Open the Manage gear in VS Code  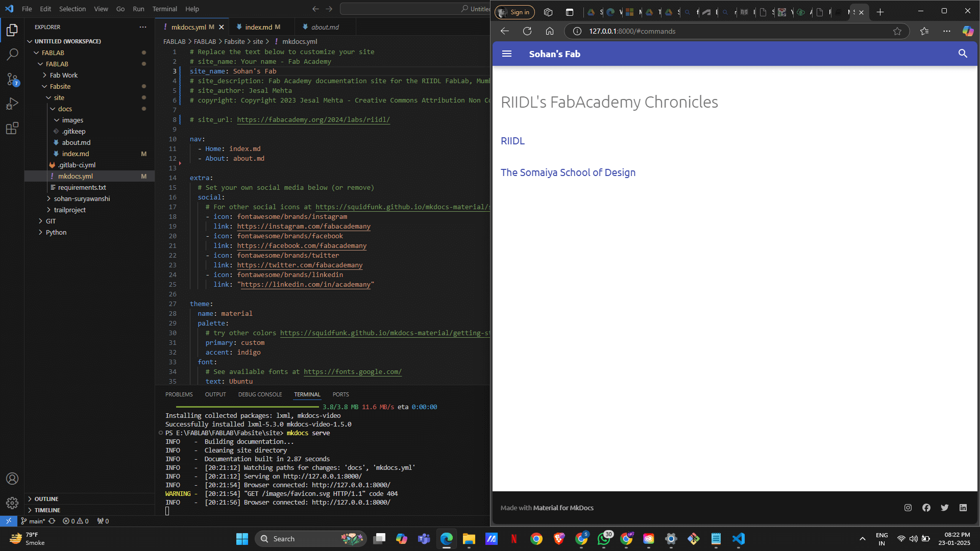click(12, 503)
